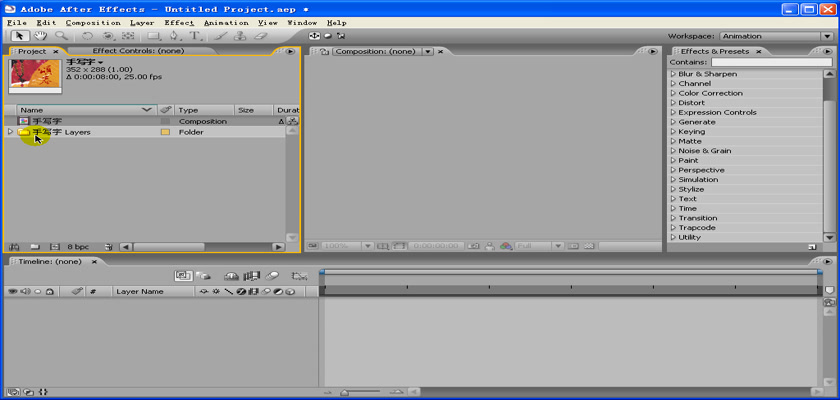Screen dimensions: 840x400
Task: Select the Rotation tool
Action: click(x=87, y=36)
